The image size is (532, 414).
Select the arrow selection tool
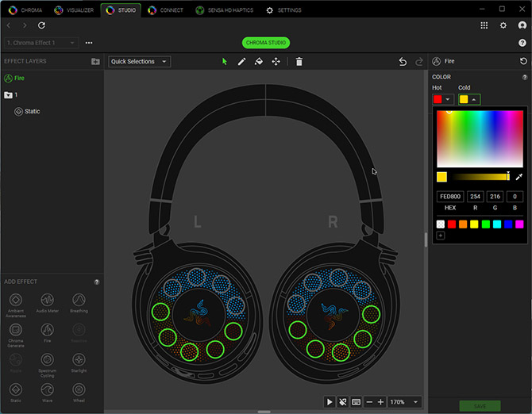(224, 61)
